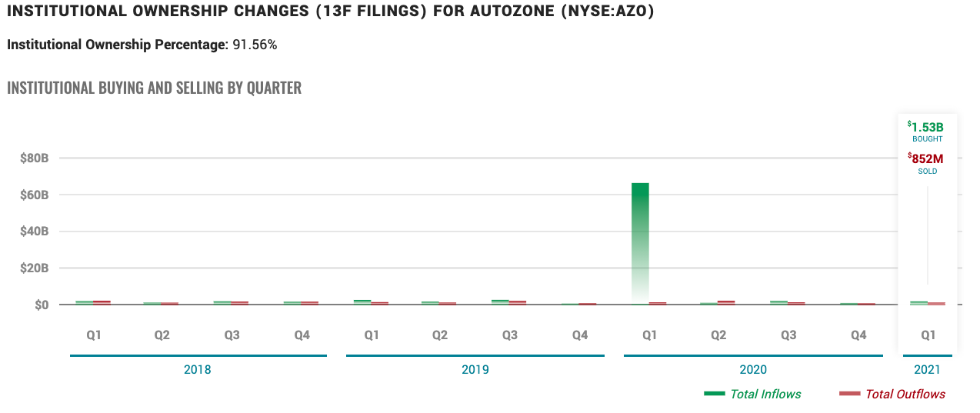Screen dimensions: 980x413
Task: Click the Q2 label in the 2018 group
Action: tap(162, 335)
